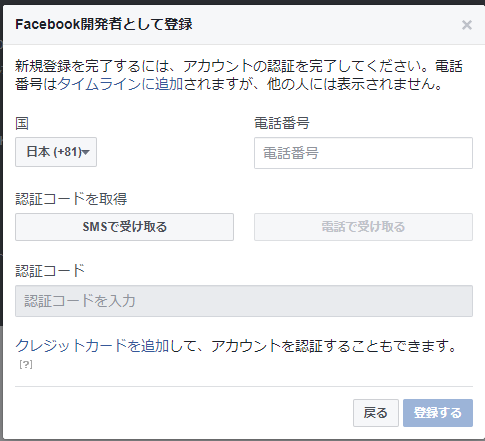Open the タイムラインに追加 link
Image resolution: width=485 pixels, height=441 pixels.
120,84
